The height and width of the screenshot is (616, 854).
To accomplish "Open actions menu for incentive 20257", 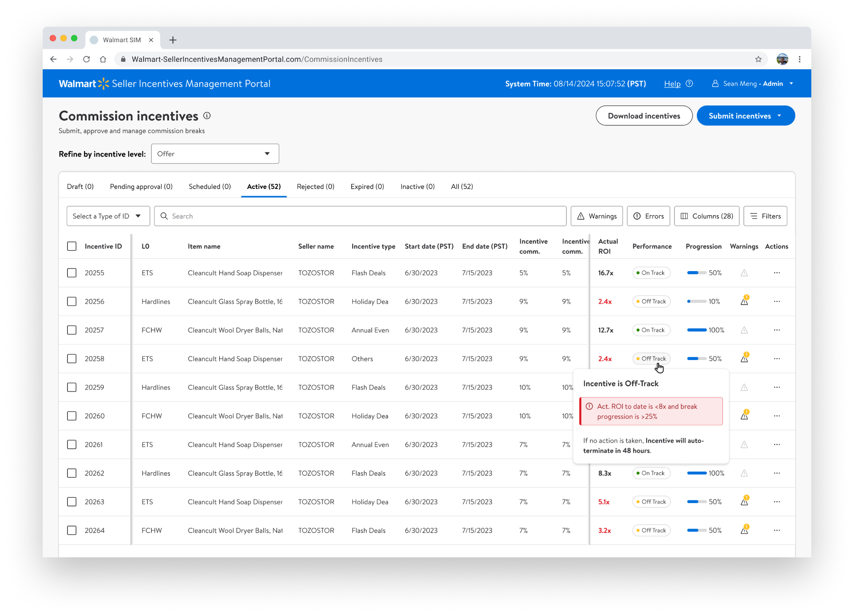I will (777, 330).
